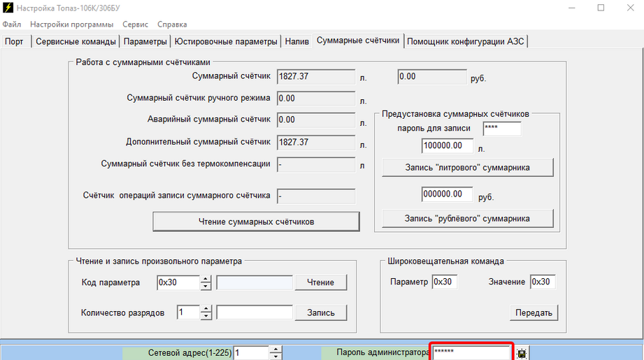
Task: Switch to the Порт tab
Action: (x=15, y=41)
